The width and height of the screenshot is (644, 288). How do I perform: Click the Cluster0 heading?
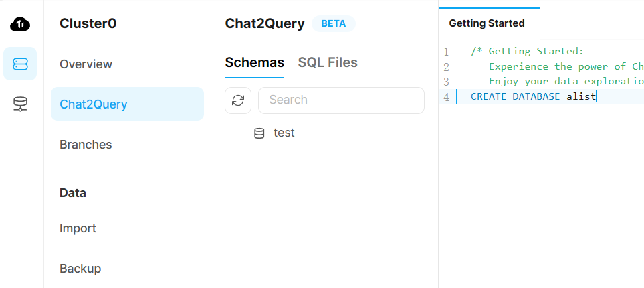pyautogui.click(x=88, y=23)
